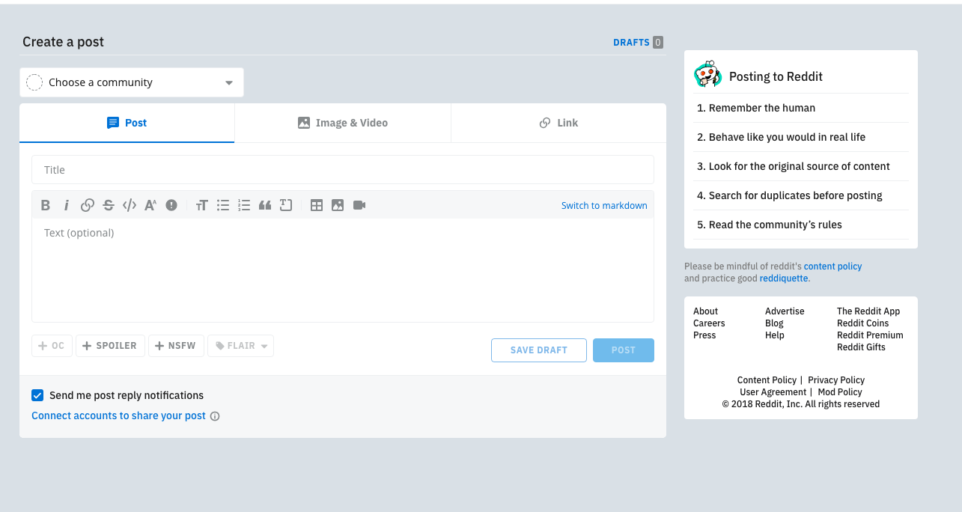Image resolution: width=962 pixels, height=512 pixels.
Task: Open the User Agreement link
Action: click(x=773, y=392)
